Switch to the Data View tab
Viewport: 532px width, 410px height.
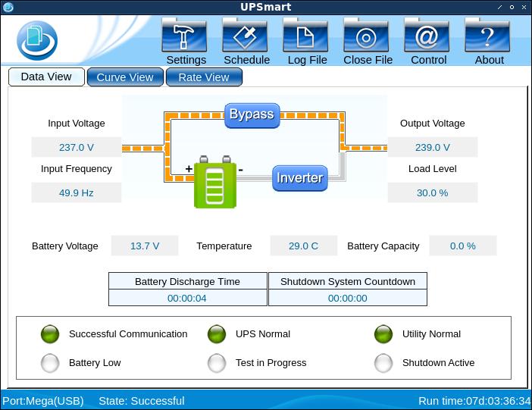[46, 77]
